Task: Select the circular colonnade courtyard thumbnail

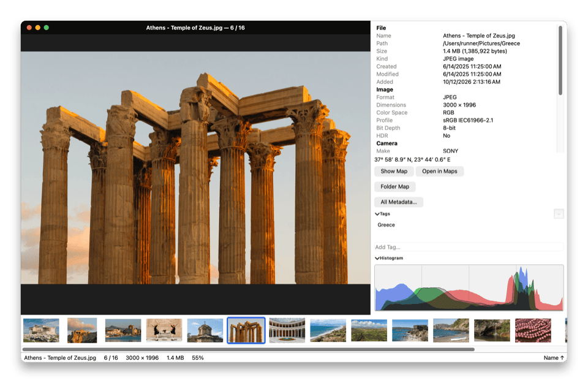Action: click(x=287, y=330)
